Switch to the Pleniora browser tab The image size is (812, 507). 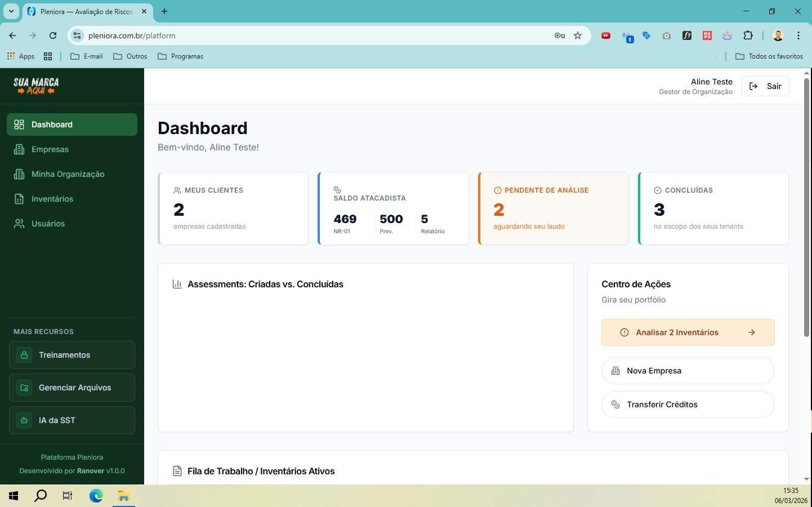click(84, 11)
